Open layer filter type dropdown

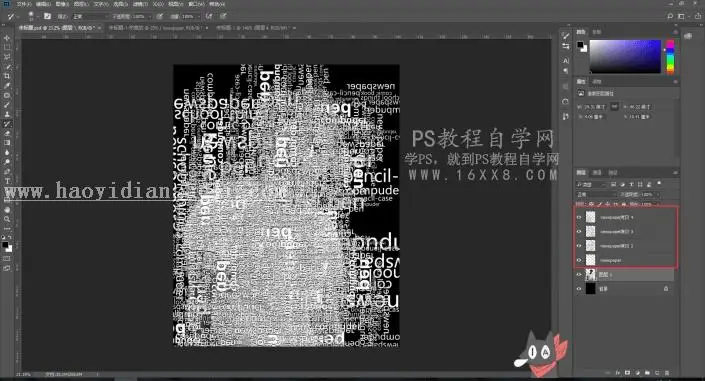tap(592, 184)
